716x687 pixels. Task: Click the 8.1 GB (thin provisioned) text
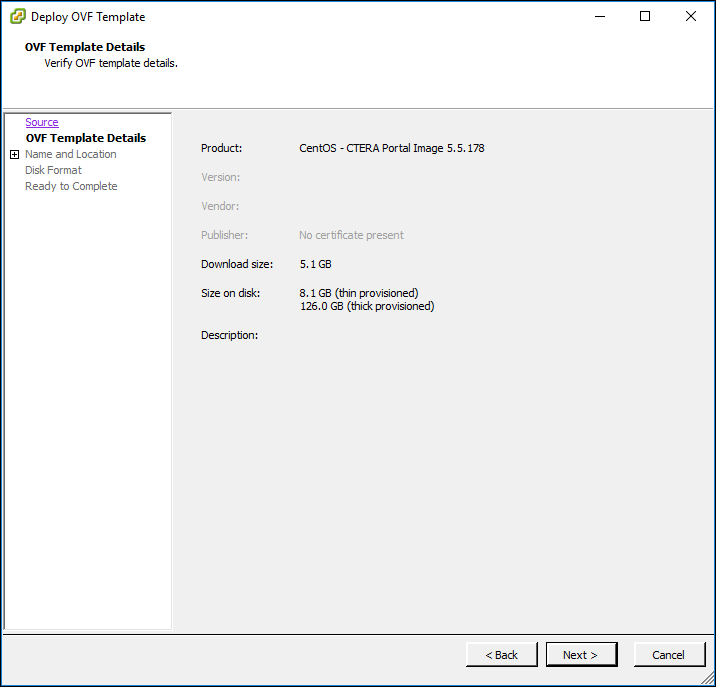[359, 293]
